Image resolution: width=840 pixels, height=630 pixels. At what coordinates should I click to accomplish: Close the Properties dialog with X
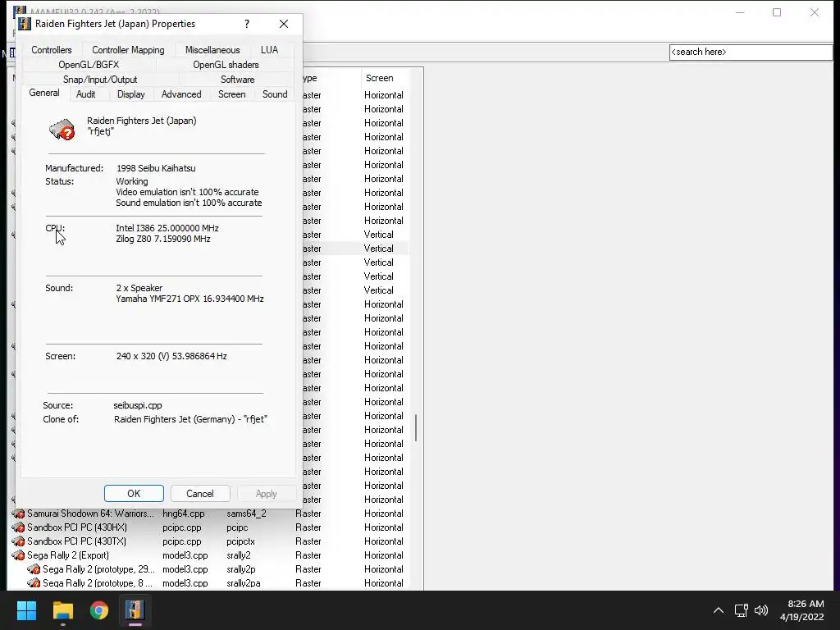(283, 24)
